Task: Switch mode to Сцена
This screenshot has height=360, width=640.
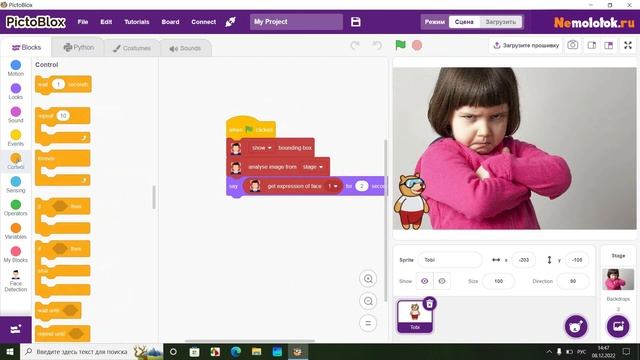Action: [464, 22]
